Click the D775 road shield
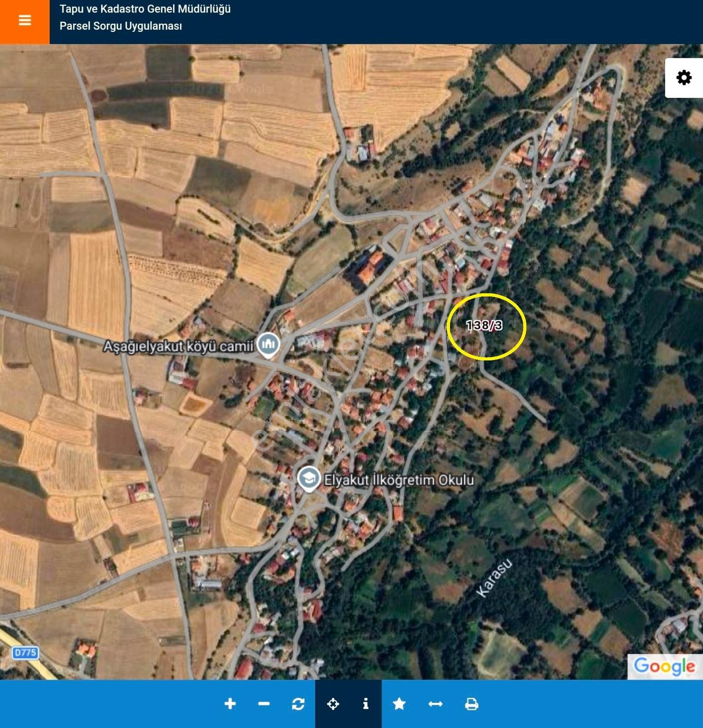Image resolution: width=703 pixels, height=728 pixels. pos(25,653)
